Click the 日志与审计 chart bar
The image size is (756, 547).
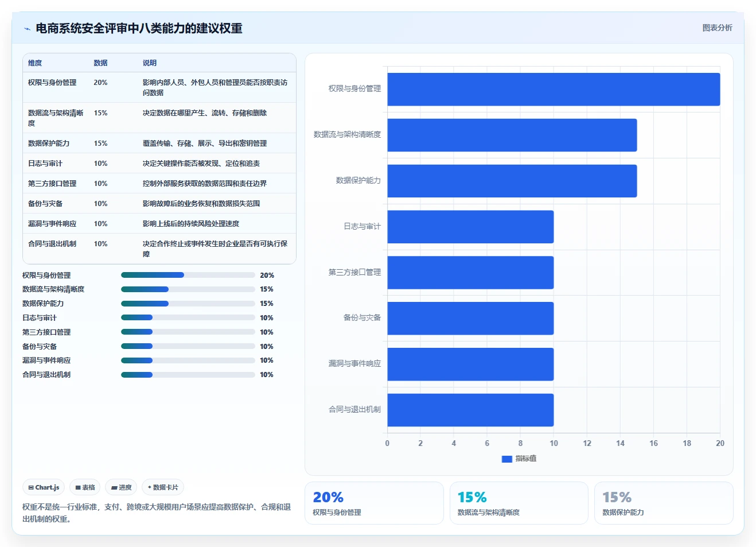470,227
